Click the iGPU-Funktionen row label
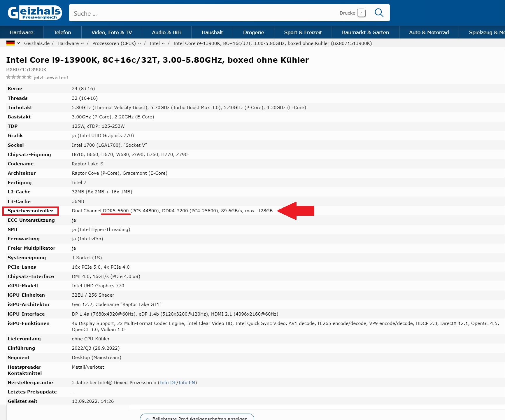505x420 pixels. pyautogui.click(x=29, y=323)
